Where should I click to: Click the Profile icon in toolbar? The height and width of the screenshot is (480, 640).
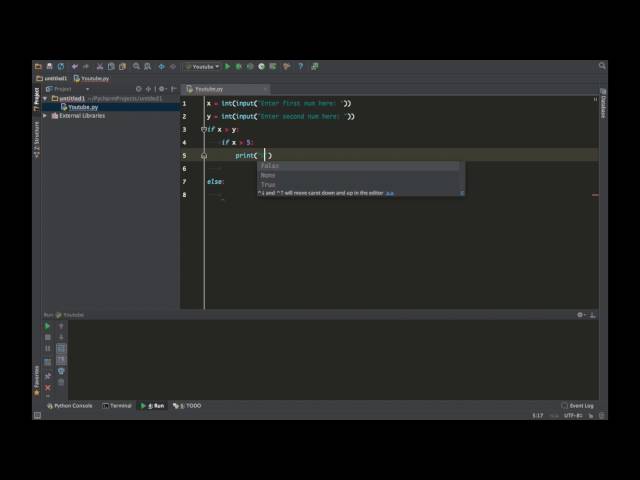[x=261, y=66]
